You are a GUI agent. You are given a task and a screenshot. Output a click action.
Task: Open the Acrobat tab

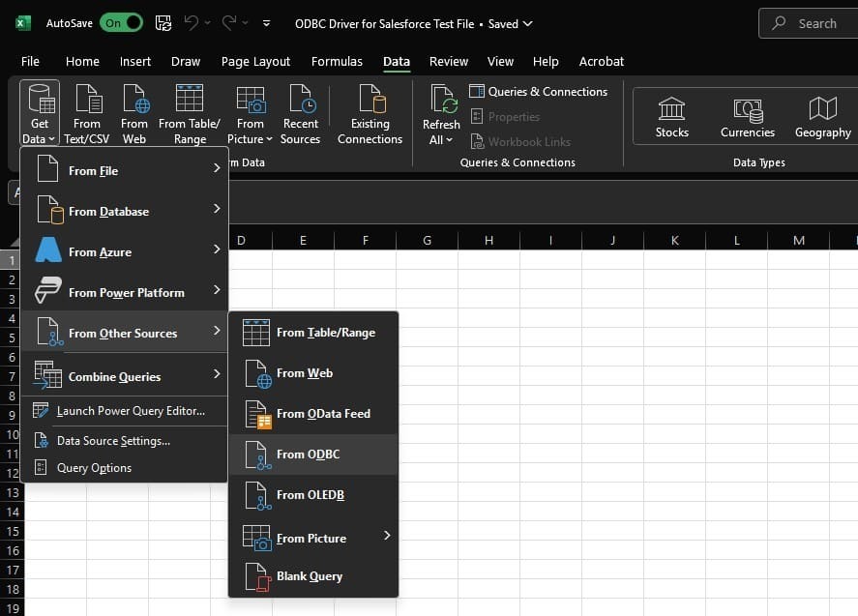pyautogui.click(x=602, y=61)
